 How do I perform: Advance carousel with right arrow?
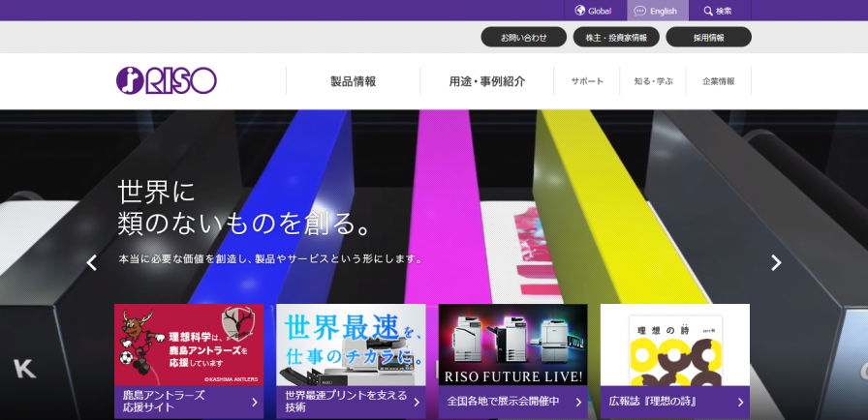pyautogui.click(x=776, y=262)
